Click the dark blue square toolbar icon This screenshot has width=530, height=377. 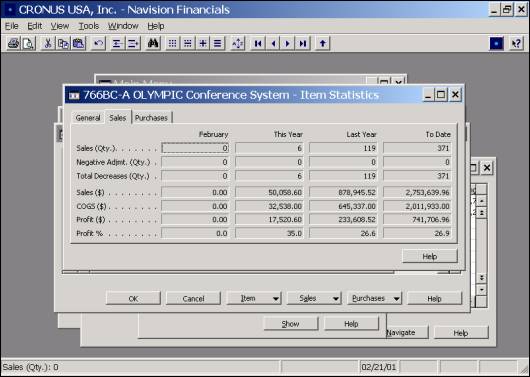click(497, 44)
